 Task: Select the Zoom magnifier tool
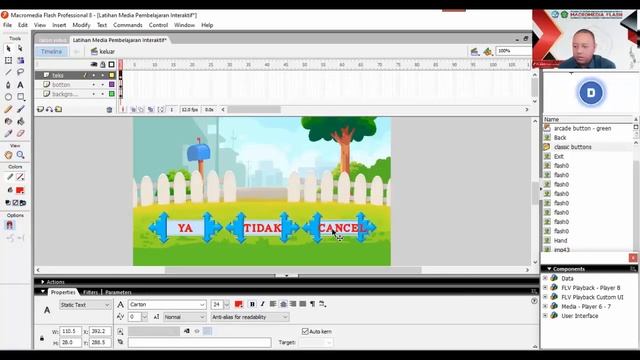click(x=20, y=155)
